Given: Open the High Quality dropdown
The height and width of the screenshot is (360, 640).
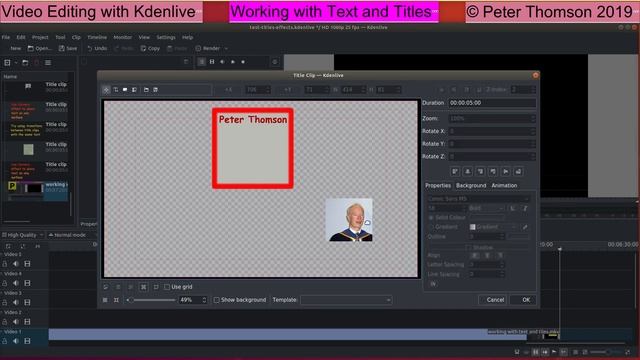Looking at the screenshot, I should (22, 235).
